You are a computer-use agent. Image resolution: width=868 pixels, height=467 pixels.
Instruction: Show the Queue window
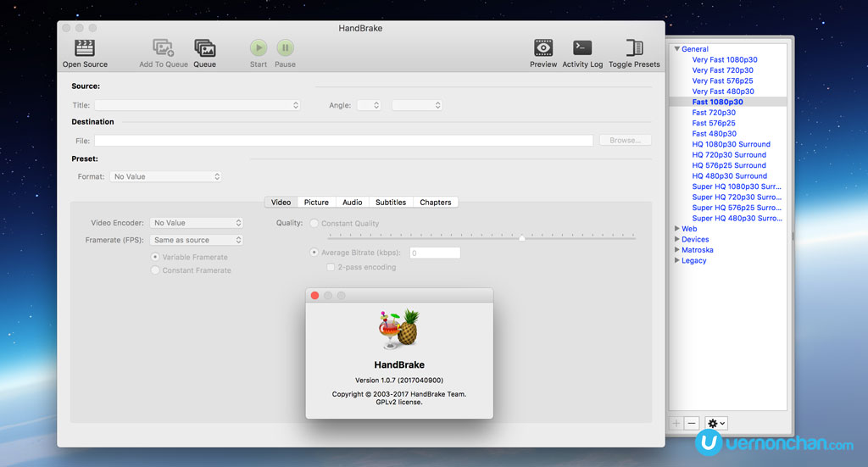point(205,48)
